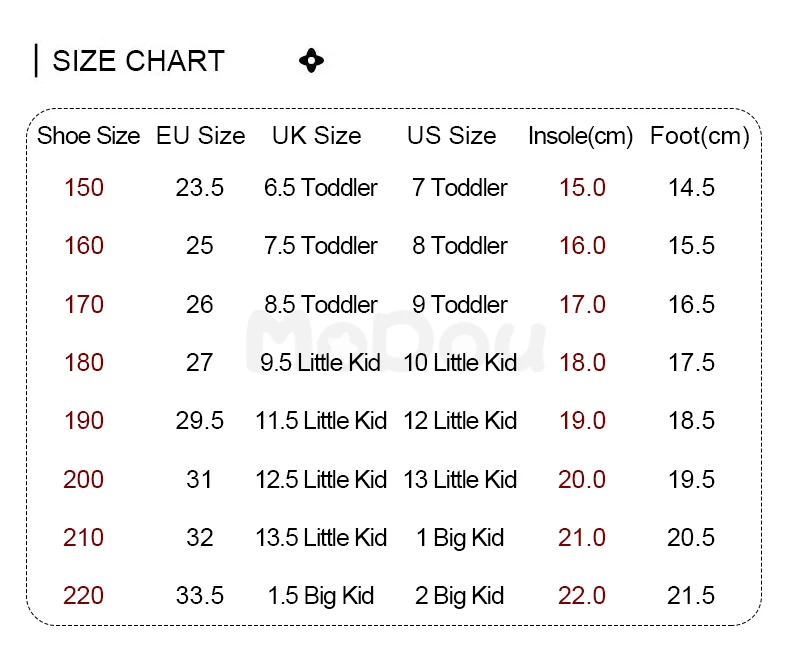
Task: Click the Foot(cm) column header
Action: [699, 136]
